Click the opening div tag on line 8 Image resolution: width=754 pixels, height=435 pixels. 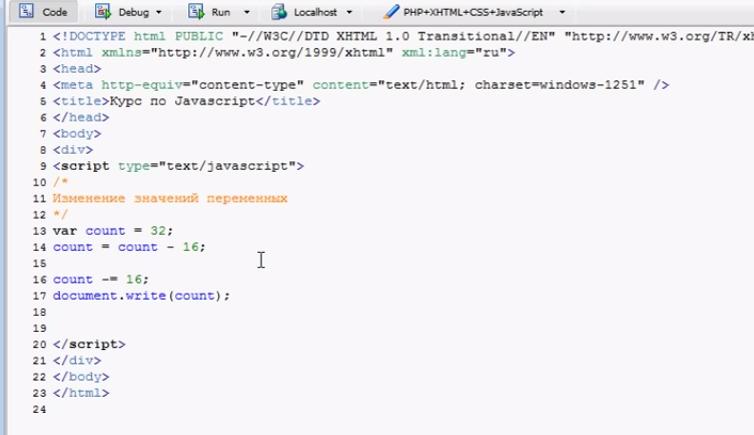pyautogui.click(x=73, y=150)
